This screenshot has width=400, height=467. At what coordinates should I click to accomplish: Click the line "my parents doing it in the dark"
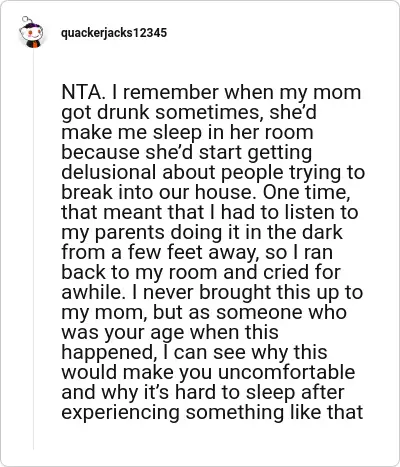[x=202, y=232]
